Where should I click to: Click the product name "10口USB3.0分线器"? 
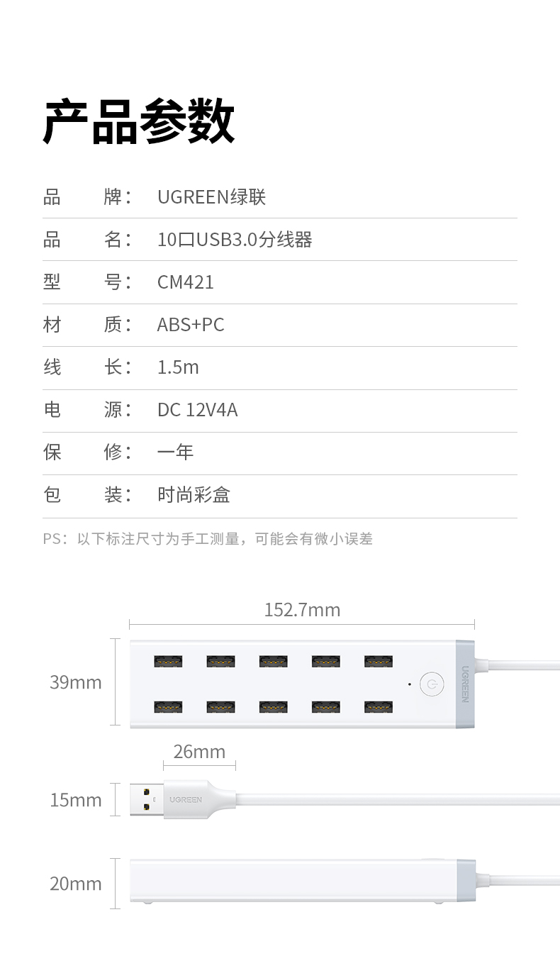[x=235, y=240]
